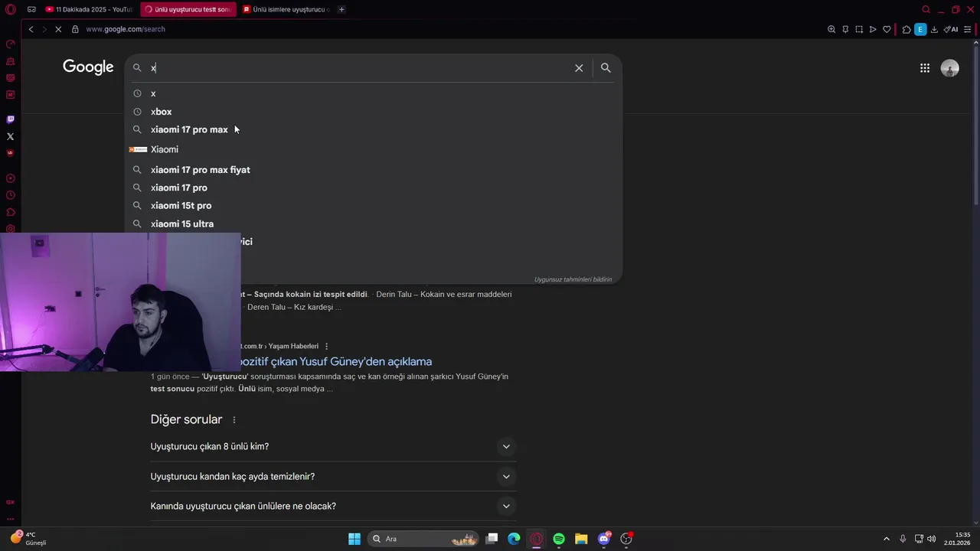Click the GX logo at the sidebar bottom
This screenshot has width=980, height=551.
(11, 502)
